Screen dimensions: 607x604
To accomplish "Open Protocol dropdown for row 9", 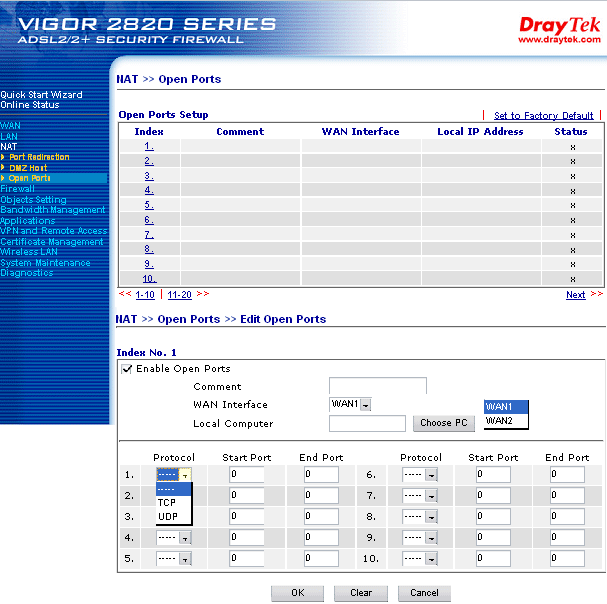I will 420,537.
